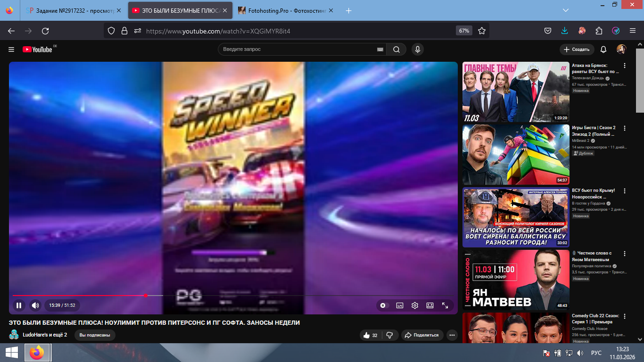
Task: Switch to theater mode view
Action: pyautogui.click(x=430, y=305)
